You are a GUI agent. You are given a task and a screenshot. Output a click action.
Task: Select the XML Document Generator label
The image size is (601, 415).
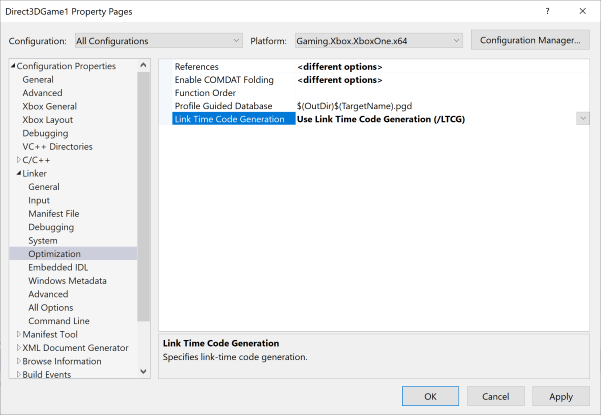tap(76, 348)
